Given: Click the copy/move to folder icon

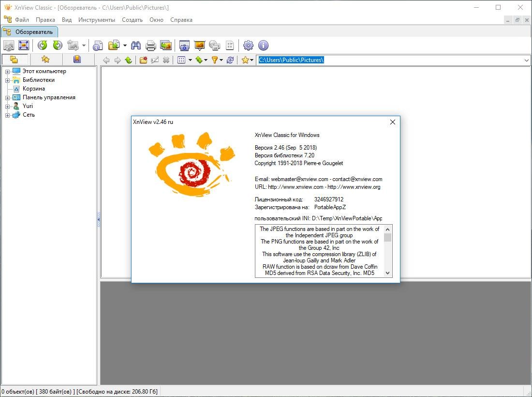Looking at the screenshot, I should tap(114, 45).
